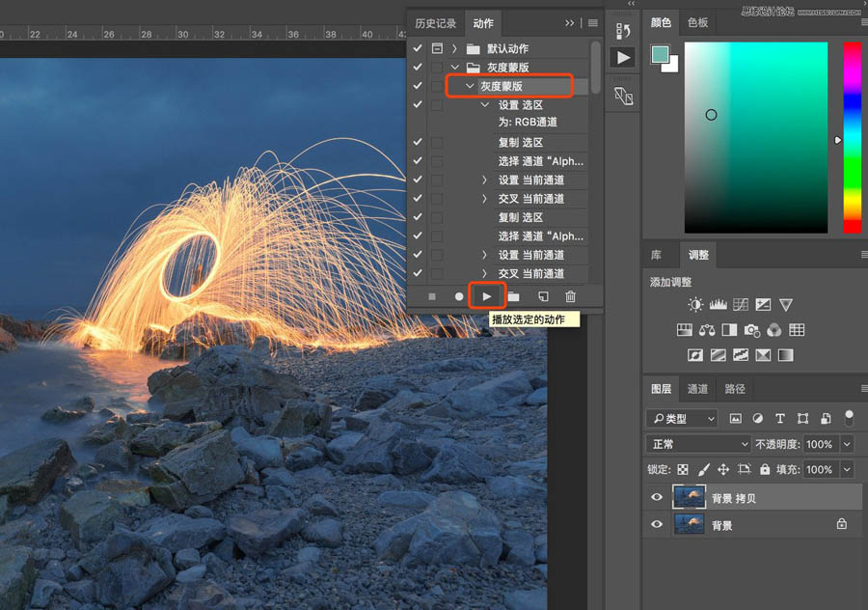Open the 正常 blend mode dropdown
Viewport: 868px width, 610px height.
(x=698, y=444)
